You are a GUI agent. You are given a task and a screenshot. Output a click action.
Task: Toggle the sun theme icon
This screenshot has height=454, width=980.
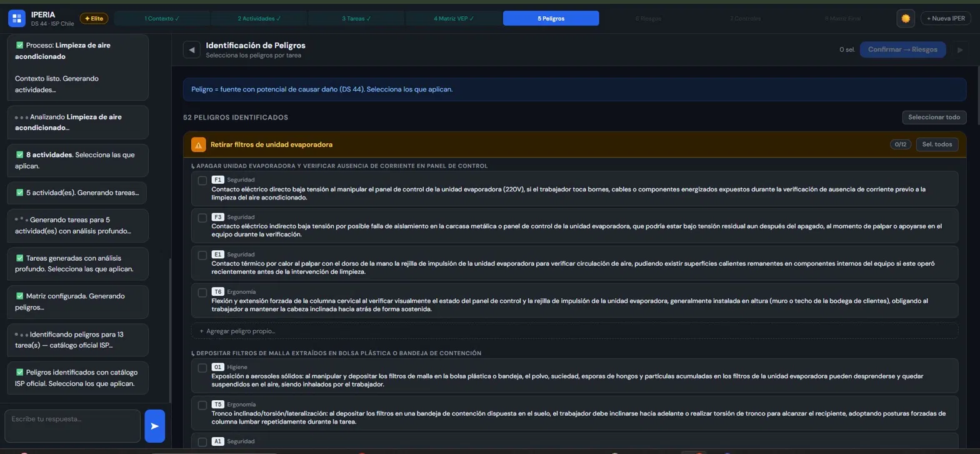point(905,19)
